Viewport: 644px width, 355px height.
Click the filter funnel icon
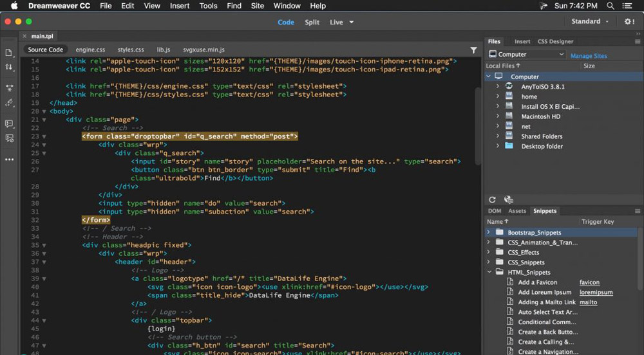click(x=473, y=50)
